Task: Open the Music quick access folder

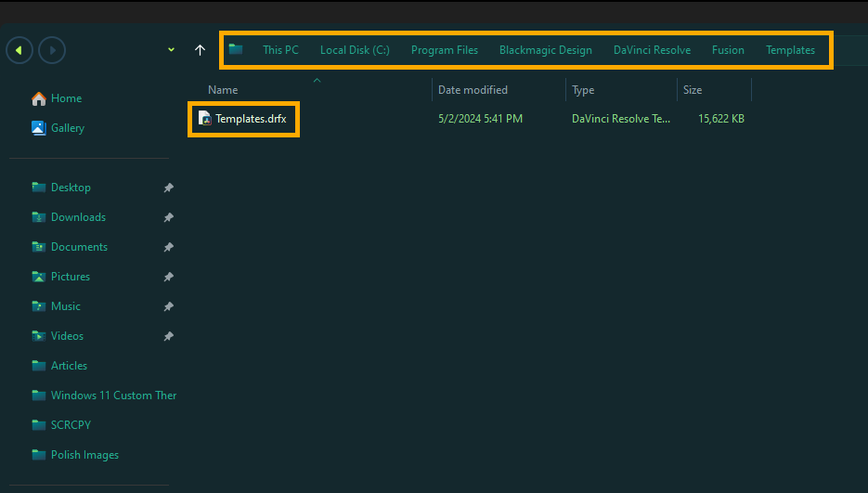Action: coord(65,306)
